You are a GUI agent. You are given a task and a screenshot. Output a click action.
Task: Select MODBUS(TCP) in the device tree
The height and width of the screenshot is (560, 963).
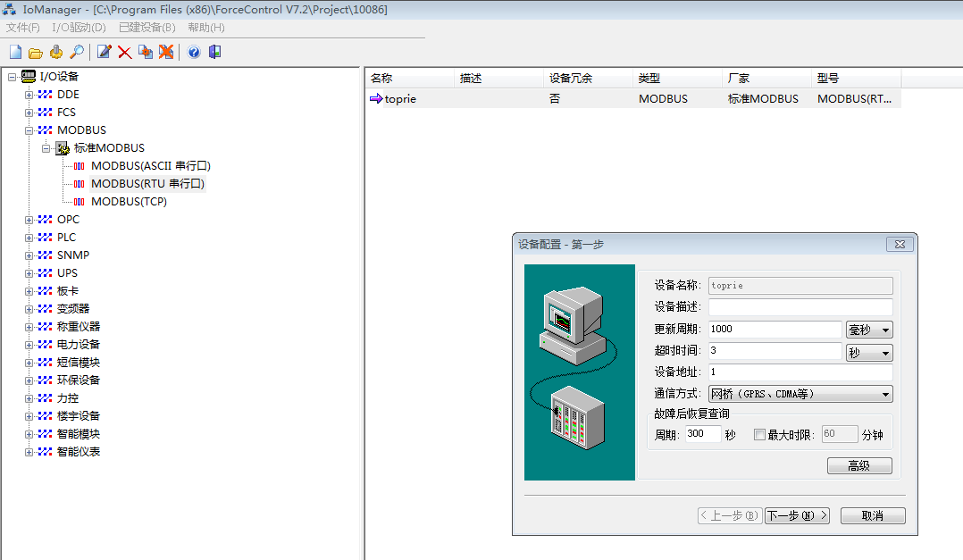pos(129,202)
